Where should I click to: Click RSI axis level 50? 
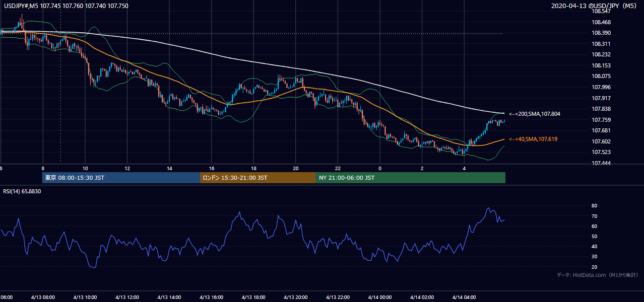[594, 237]
